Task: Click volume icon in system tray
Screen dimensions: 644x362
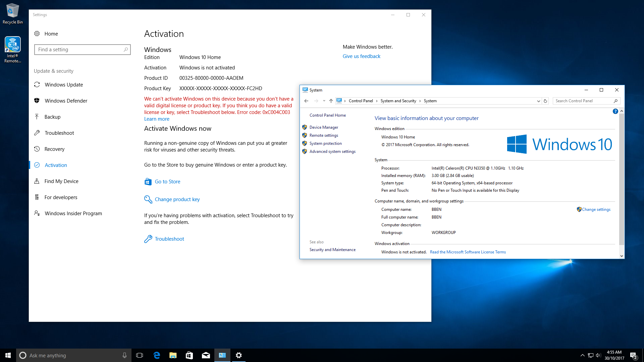Action: pos(598,355)
